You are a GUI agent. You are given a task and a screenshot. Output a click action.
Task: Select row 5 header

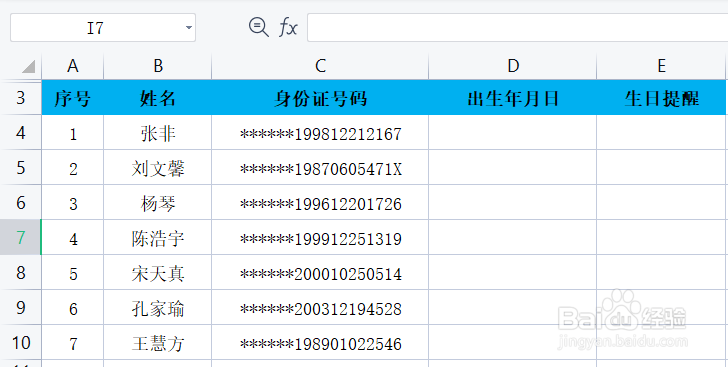click(20, 167)
